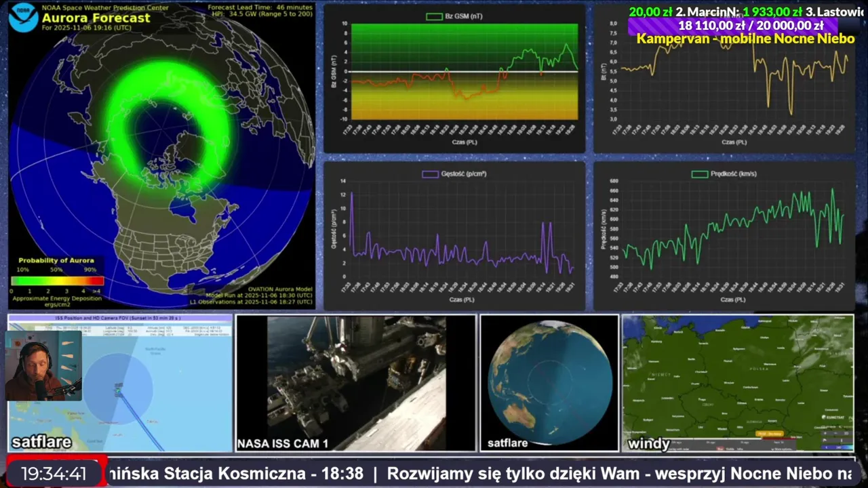Click the Probability of Aurora color scale

pos(57,281)
